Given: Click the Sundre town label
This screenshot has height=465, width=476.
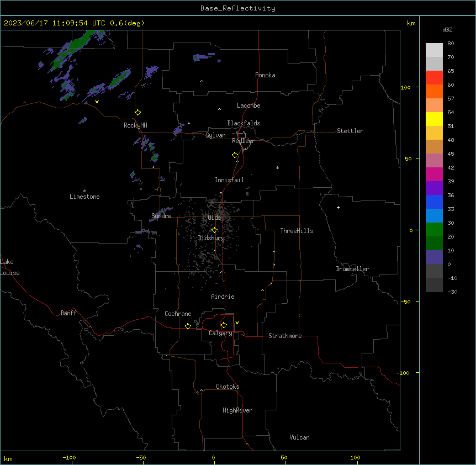Looking at the screenshot, I should [161, 216].
